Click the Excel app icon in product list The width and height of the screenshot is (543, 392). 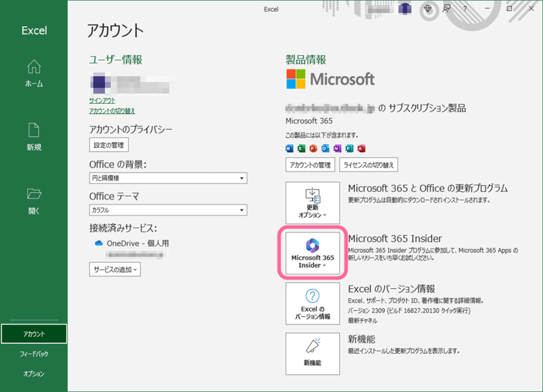click(x=301, y=148)
